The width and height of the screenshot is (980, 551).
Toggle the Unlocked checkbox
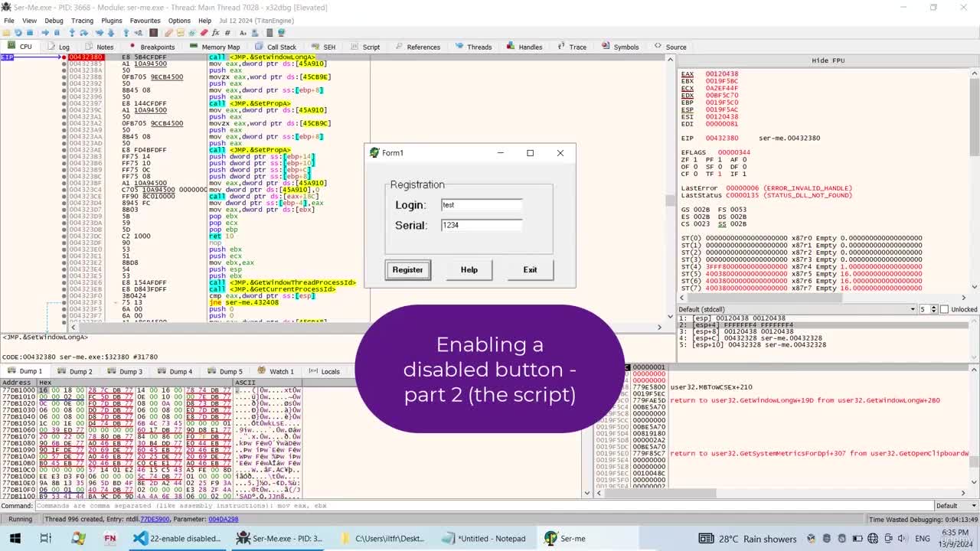(944, 309)
